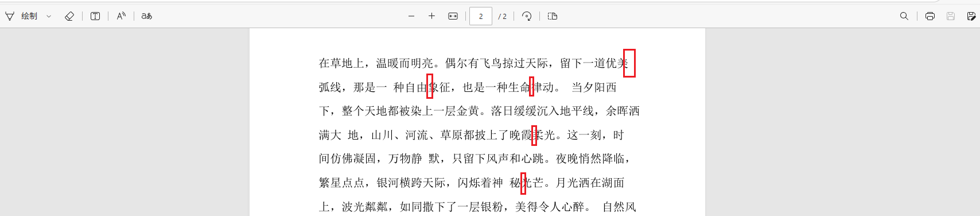
Task: Zoom in with the plus button
Action: tap(432, 16)
